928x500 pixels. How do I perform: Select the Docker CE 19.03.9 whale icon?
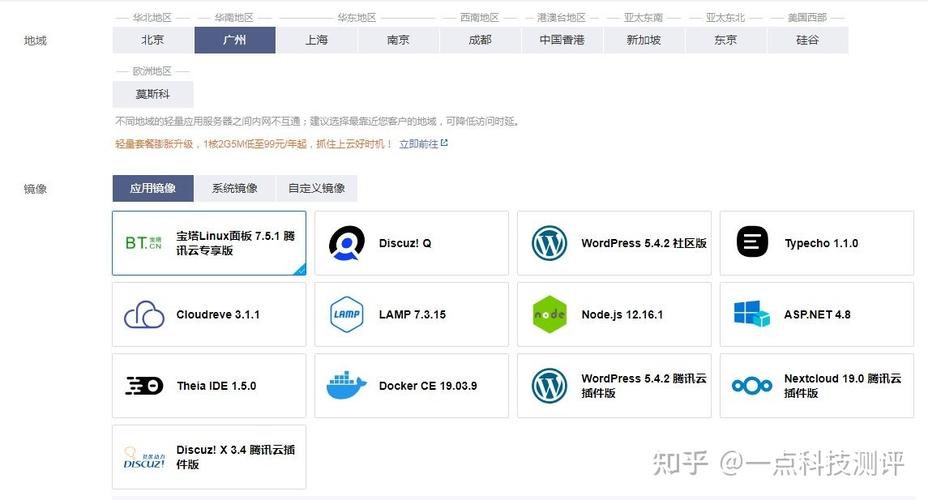point(347,386)
